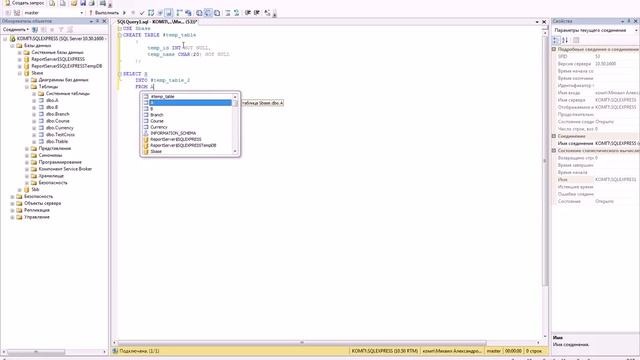Click the autocomplete list scroll down arrow
This screenshot has height=360, width=640.
point(235,152)
